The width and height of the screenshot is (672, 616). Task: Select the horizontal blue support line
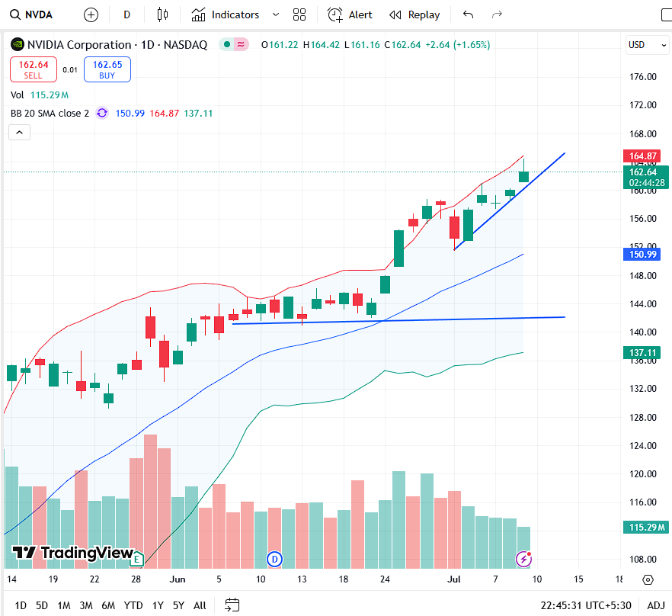click(398, 320)
